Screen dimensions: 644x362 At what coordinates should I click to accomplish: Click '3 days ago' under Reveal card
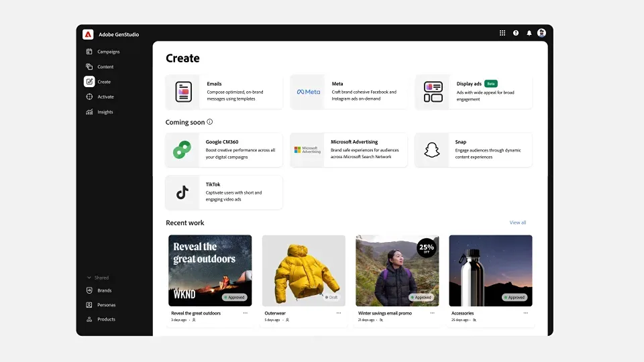(178, 320)
